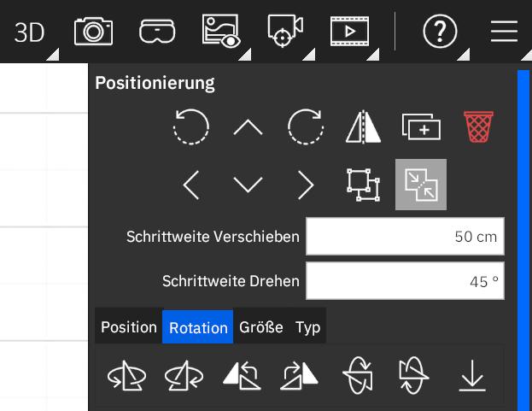Viewport: 532px width, 411px height.
Task: Delete object with red trash bin
Action: 478,126
